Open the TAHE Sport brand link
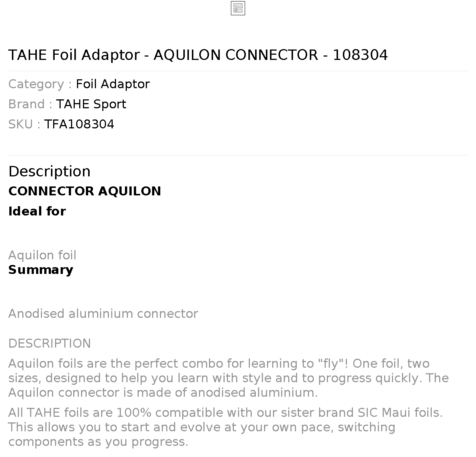The width and height of the screenshot is (476, 457). [x=91, y=104]
